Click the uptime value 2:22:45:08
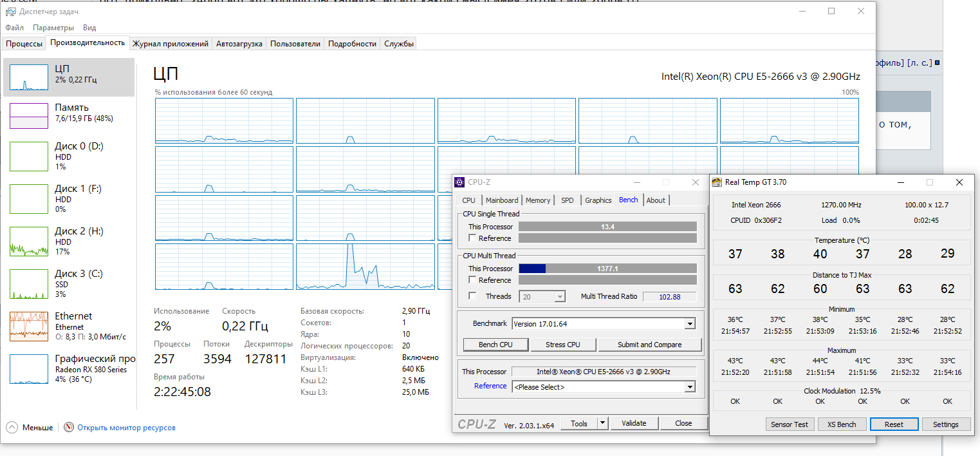 pos(182,392)
